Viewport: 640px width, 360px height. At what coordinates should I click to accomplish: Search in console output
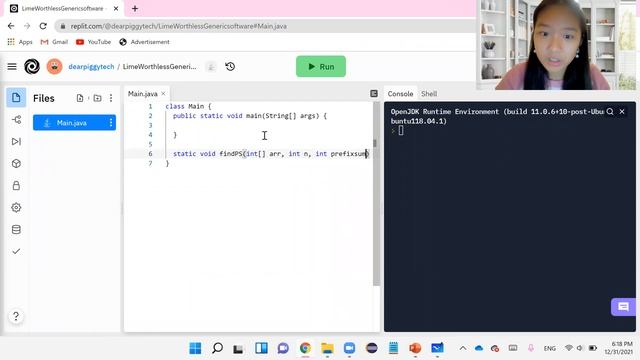610,111
